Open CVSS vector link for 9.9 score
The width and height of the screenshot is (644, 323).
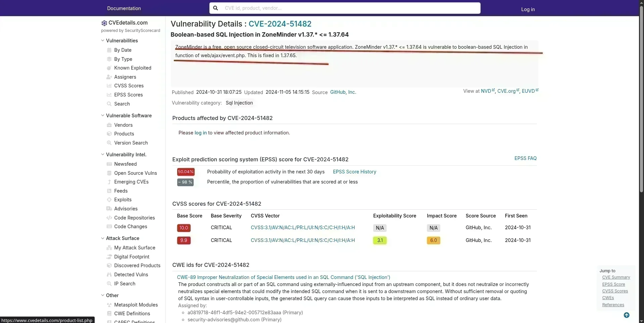click(303, 240)
